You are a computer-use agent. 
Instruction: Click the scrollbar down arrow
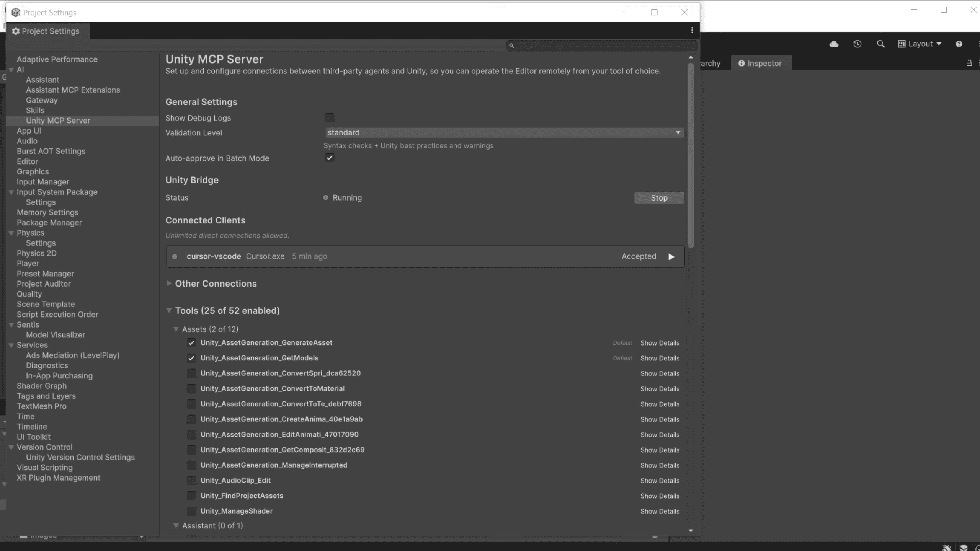pos(691,531)
